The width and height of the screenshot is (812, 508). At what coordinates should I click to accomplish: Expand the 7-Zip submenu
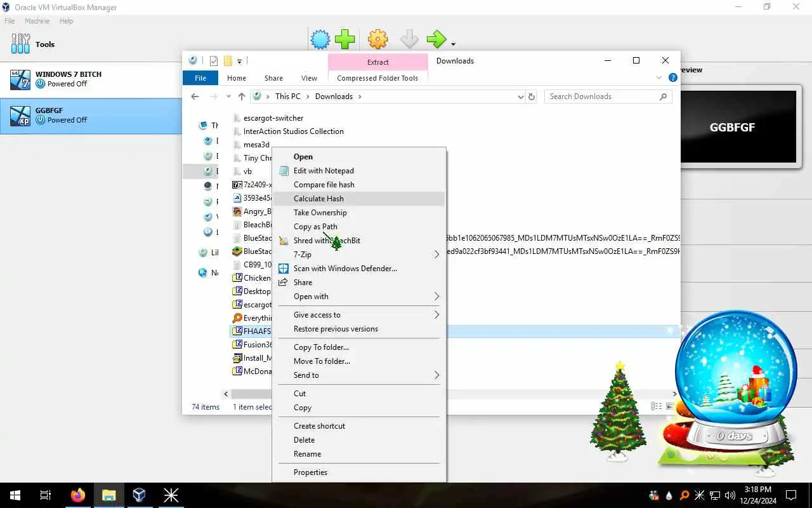(359, 255)
